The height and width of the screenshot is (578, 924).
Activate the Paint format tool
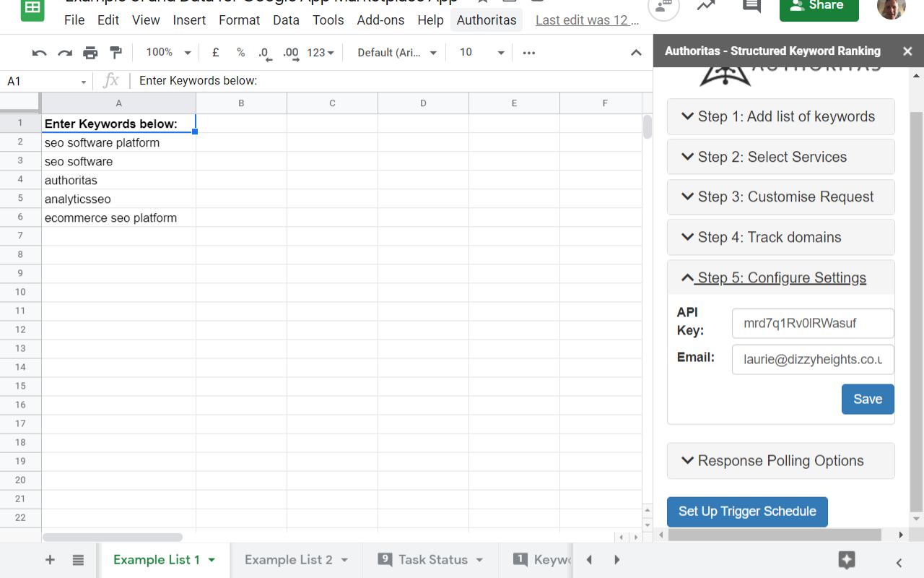pyautogui.click(x=115, y=53)
